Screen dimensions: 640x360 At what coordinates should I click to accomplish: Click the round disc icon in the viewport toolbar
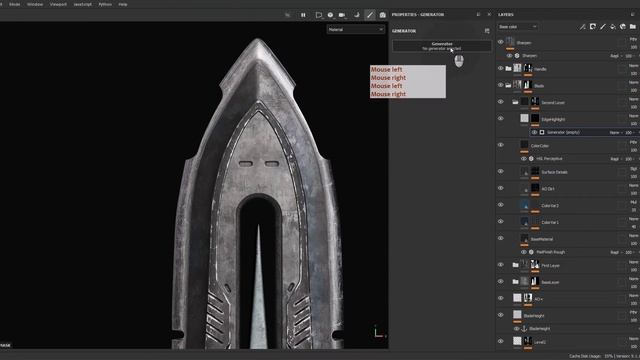[x=330, y=15]
